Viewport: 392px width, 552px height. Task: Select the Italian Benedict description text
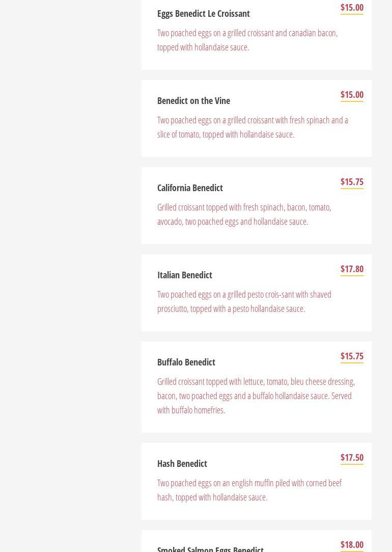(244, 301)
